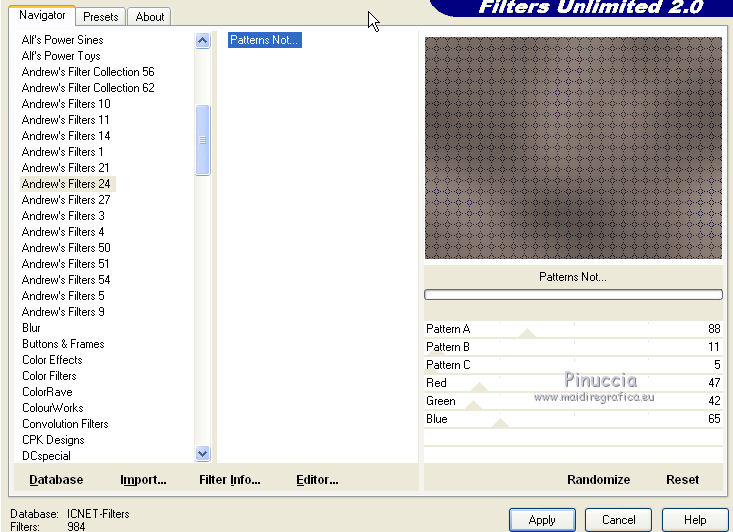Select CPK Designs category

point(53,440)
